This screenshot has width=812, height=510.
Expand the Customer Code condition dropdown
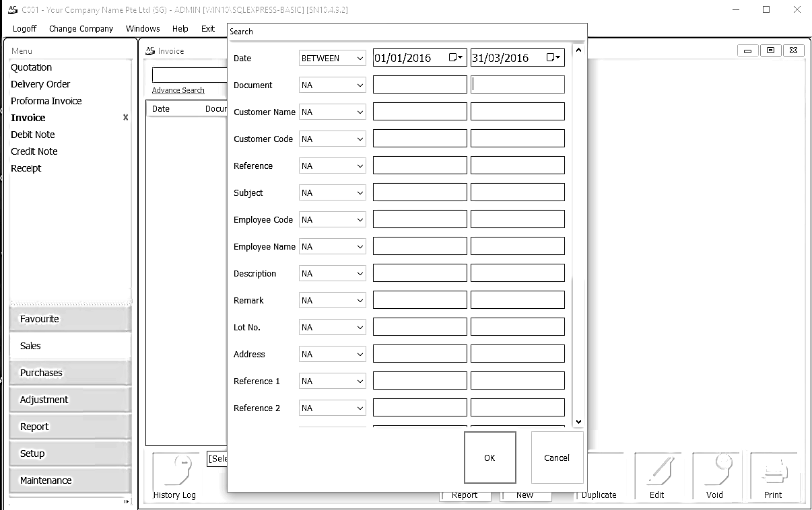[x=360, y=139]
